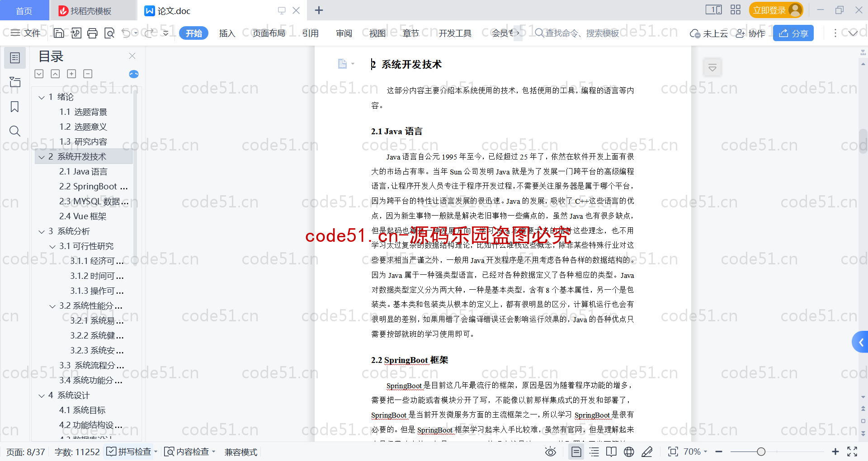Collapse chapter 2 系统开发技术 node

[42, 157]
